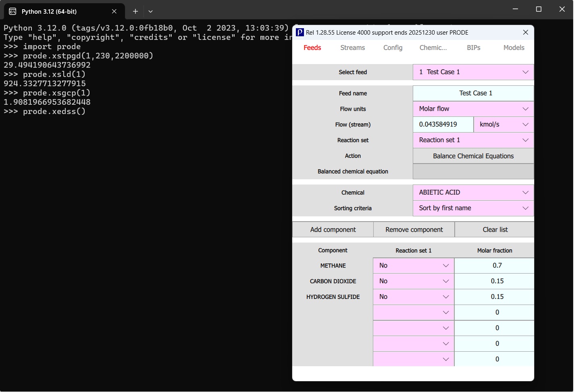
Task: Click the last empty molar fraction field
Action: pos(494,359)
